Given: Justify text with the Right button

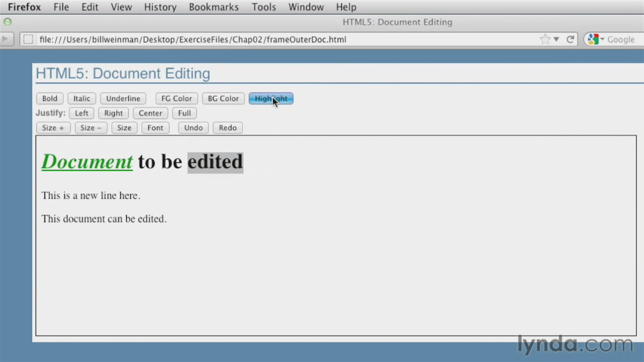Looking at the screenshot, I should point(113,113).
